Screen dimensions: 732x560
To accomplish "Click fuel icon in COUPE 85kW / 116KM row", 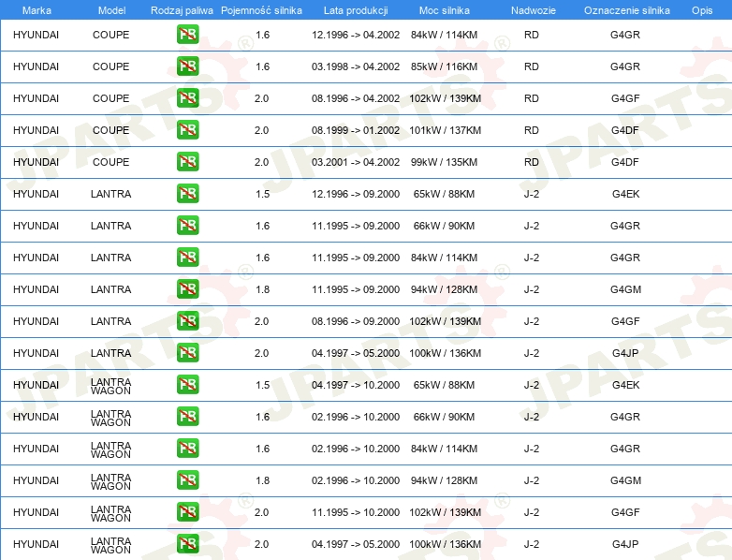I will (187, 66).
